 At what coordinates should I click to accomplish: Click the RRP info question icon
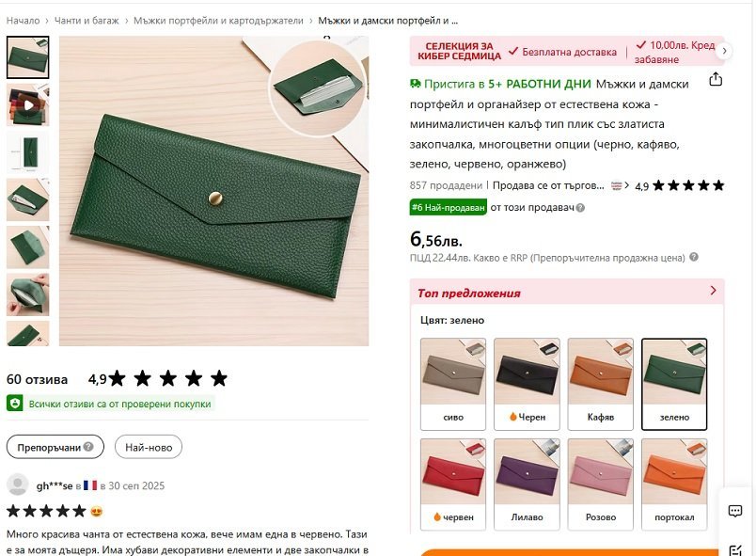click(x=693, y=258)
